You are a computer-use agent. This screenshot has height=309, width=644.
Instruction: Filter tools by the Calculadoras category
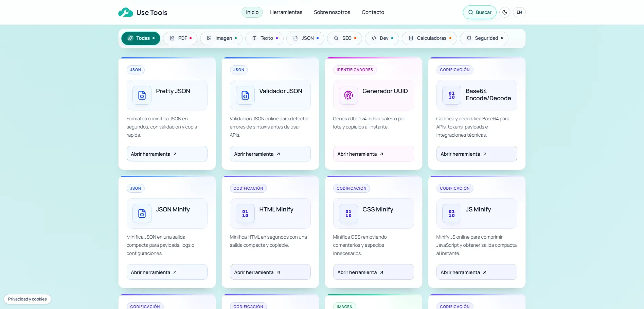point(429,38)
